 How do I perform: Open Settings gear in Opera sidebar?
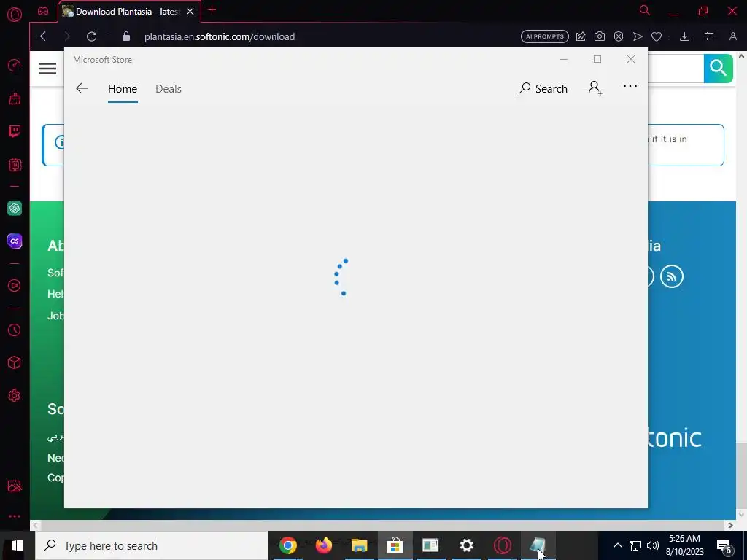[x=15, y=395]
